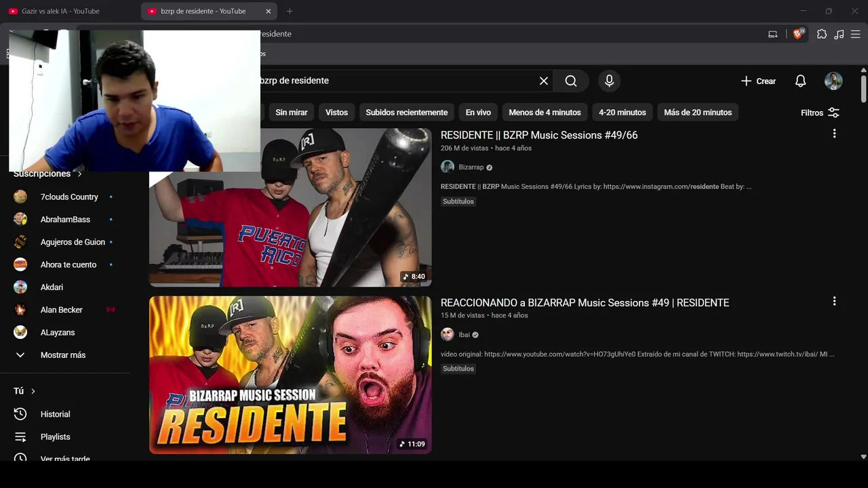The height and width of the screenshot is (488, 868).
Task: Click Alan Becker channel avatar
Action: click(20, 310)
